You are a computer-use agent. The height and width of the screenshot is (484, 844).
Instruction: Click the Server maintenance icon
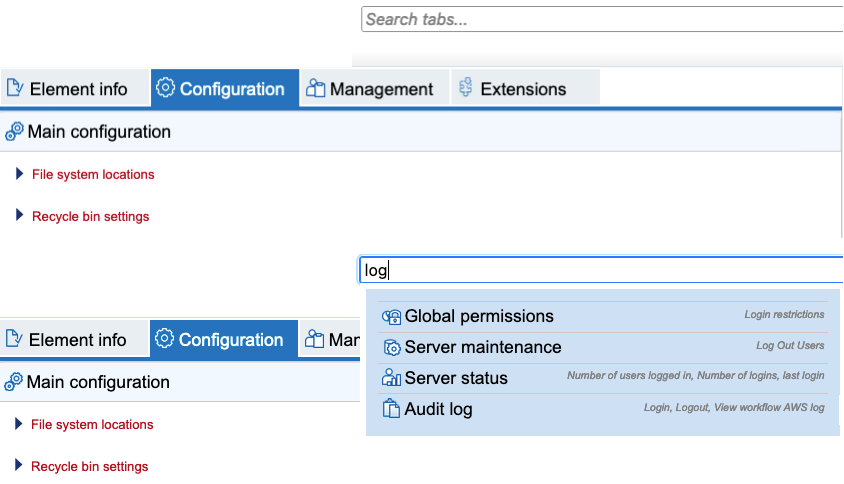tap(392, 348)
